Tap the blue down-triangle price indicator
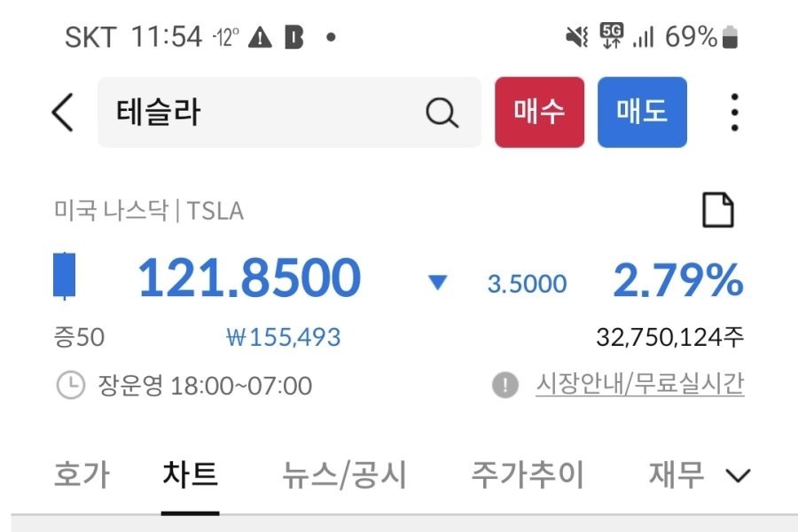Image resolution: width=798 pixels, height=532 pixels. click(437, 283)
